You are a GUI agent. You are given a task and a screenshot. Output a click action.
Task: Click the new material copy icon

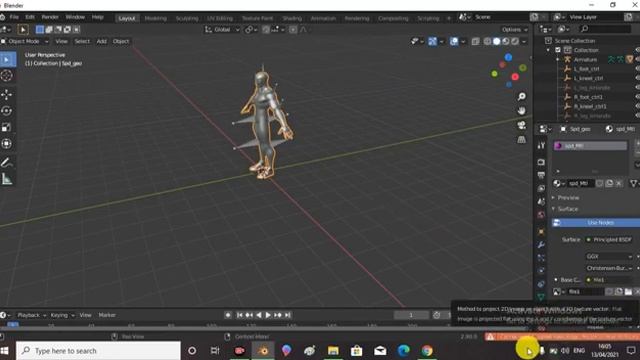(609, 184)
